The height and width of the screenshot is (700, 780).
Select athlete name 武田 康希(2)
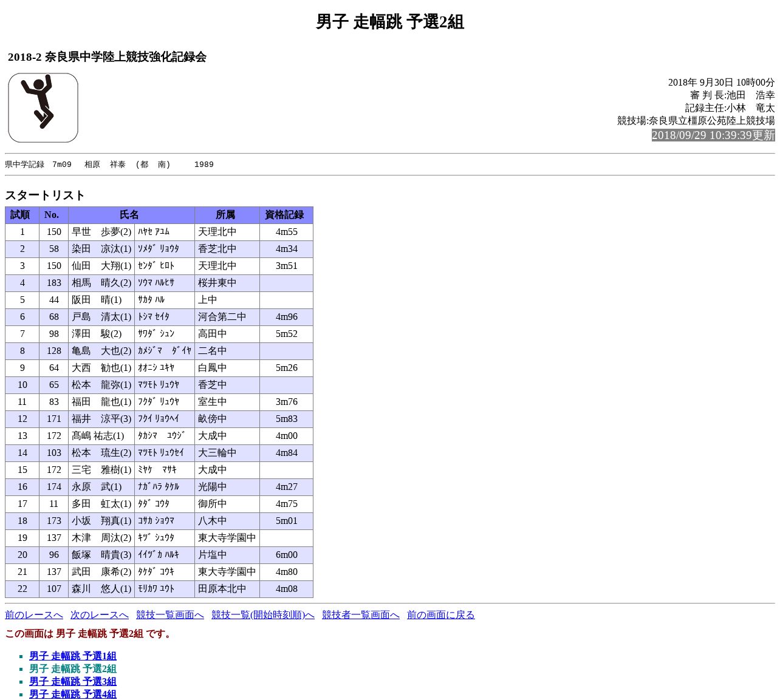[x=101, y=572]
